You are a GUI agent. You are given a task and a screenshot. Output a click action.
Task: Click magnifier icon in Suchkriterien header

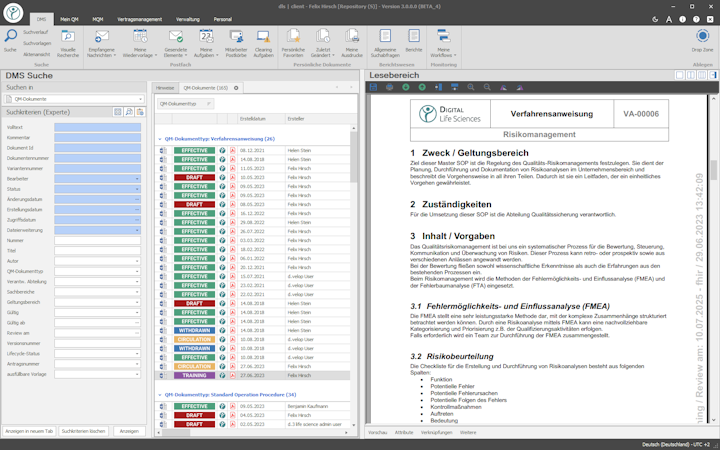tap(129, 112)
